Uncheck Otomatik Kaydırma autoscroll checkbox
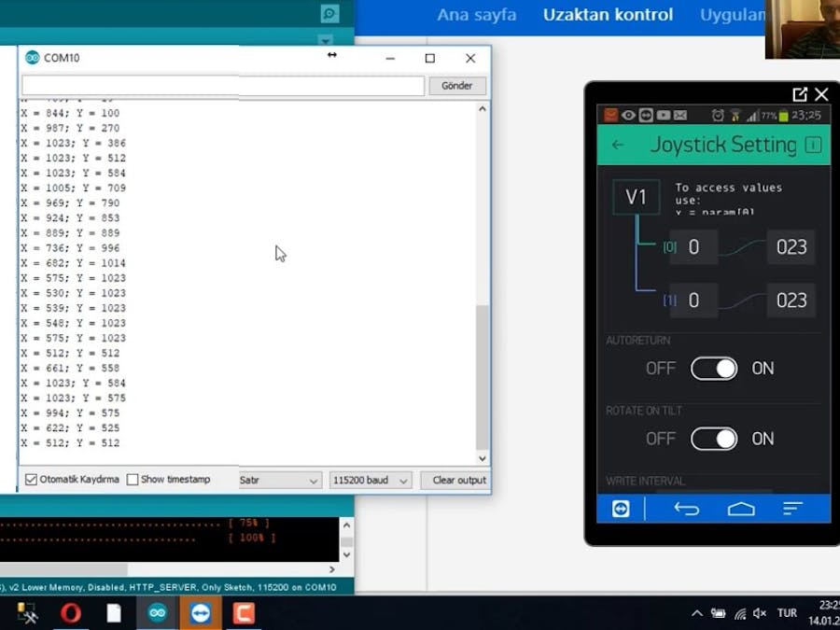840x630 pixels. [x=32, y=480]
